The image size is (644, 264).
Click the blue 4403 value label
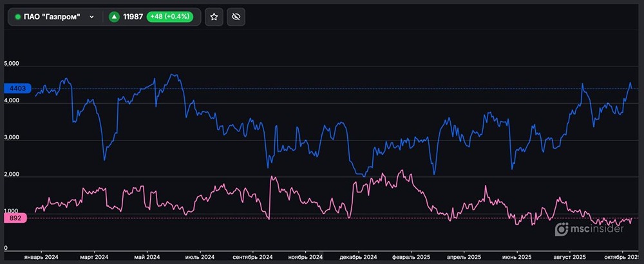click(16, 88)
